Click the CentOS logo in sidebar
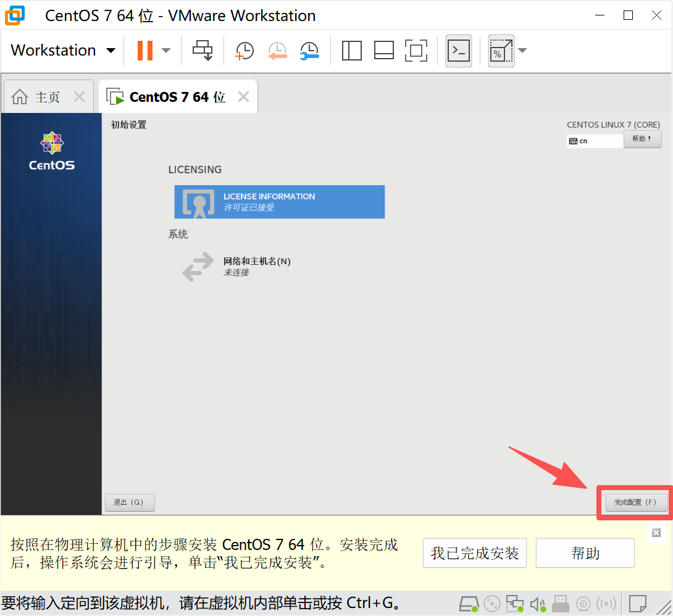Screen dimensions: 673x616 tap(51, 151)
